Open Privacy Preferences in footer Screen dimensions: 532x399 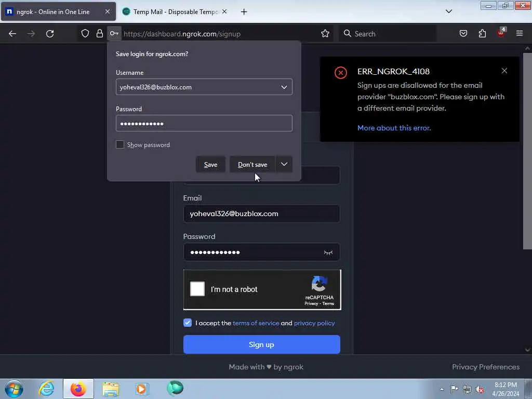tap(486, 367)
